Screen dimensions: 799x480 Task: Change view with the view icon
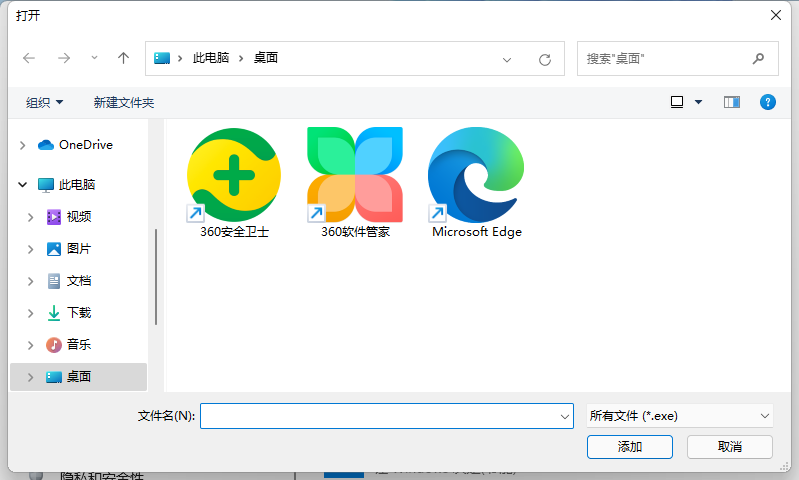click(677, 102)
